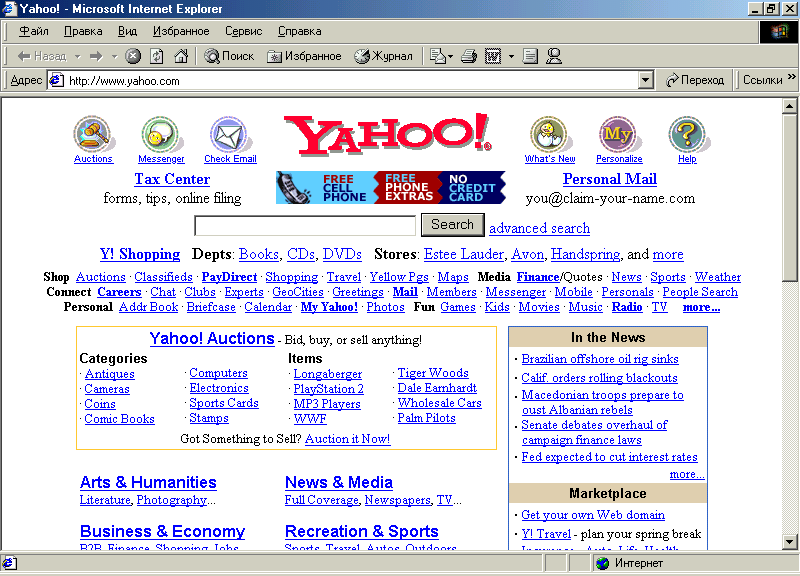Click into the Yahoo search text field
Screen dimensions: 800x576
point(305,226)
